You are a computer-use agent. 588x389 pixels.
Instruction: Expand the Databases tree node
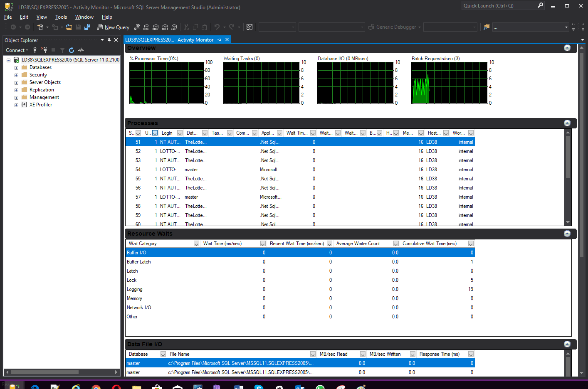tap(16, 68)
